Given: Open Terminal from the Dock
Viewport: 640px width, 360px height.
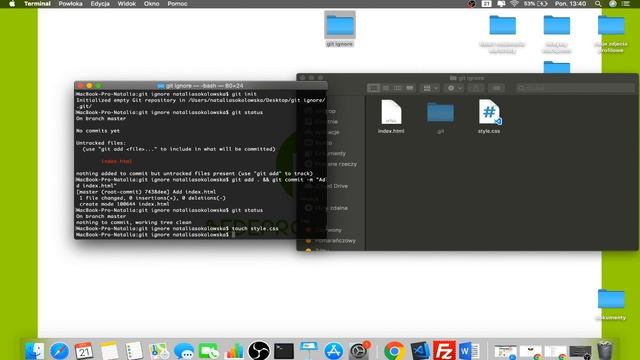Looking at the screenshot, I should click(x=284, y=351).
